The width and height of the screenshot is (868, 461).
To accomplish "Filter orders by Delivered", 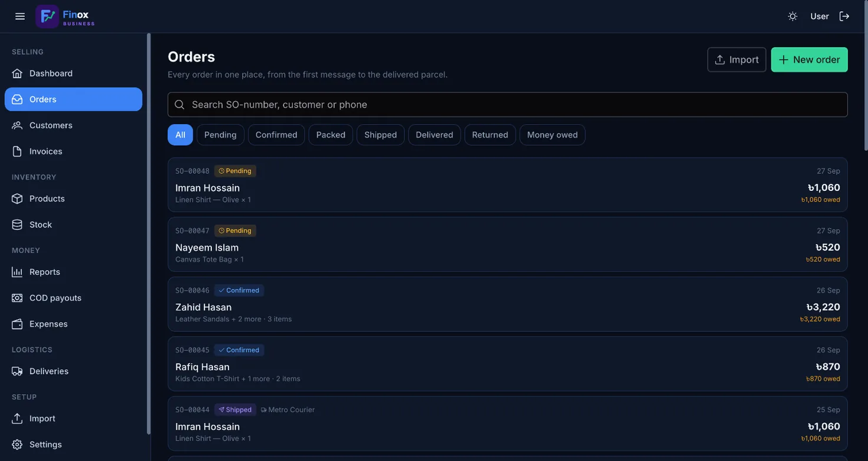I will pyautogui.click(x=435, y=135).
